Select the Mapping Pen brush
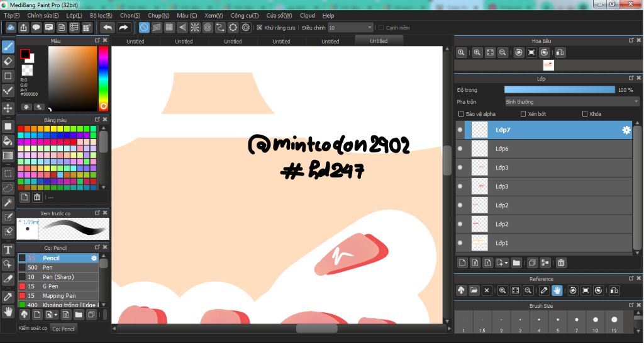 pos(58,296)
